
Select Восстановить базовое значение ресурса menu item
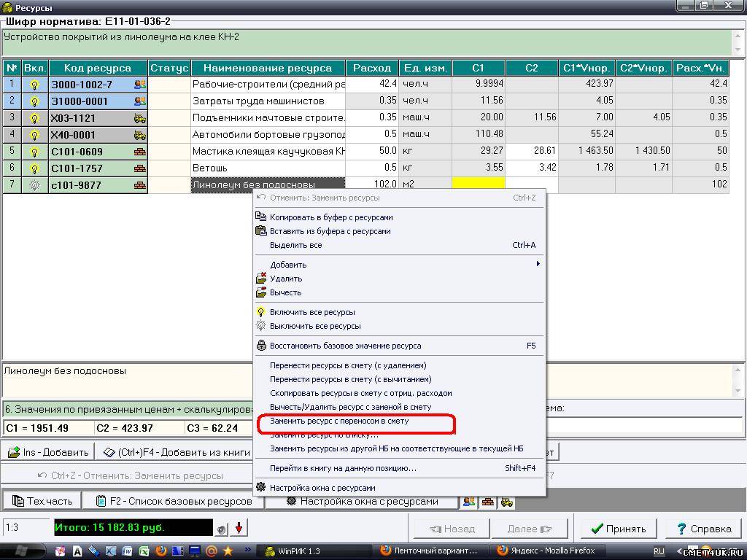pyautogui.click(x=345, y=346)
